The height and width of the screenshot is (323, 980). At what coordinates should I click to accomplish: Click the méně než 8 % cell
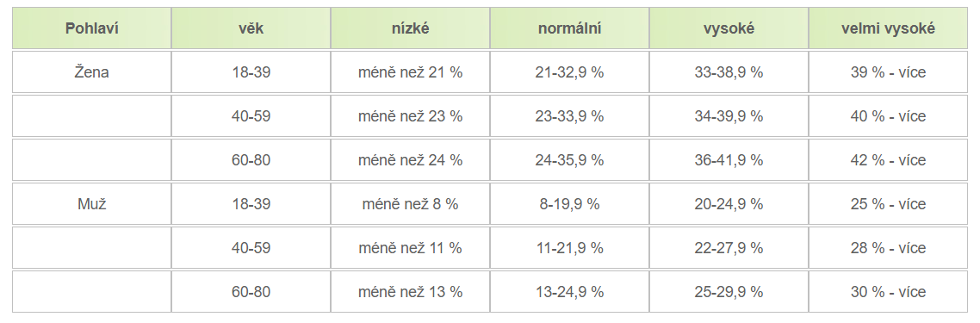pyautogui.click(x=410, y=203)
